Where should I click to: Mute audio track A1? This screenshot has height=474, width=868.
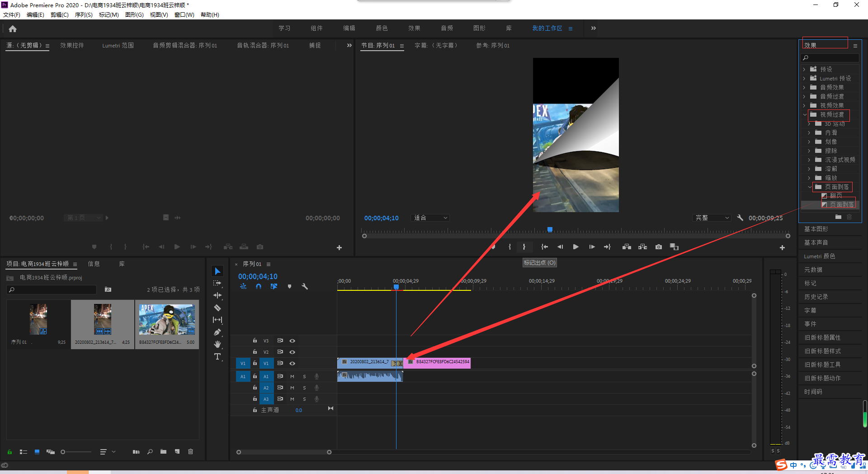[292, 376]
